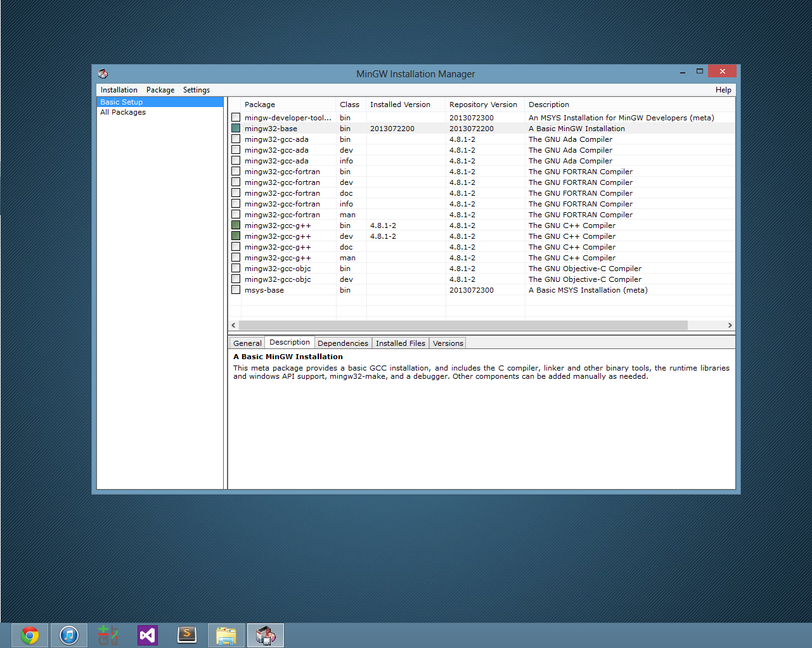Viewport: 812px width, 648px height.
Task: Mark the mingw32-gcc-ada dev checkbox
Action: pos(236,149)
